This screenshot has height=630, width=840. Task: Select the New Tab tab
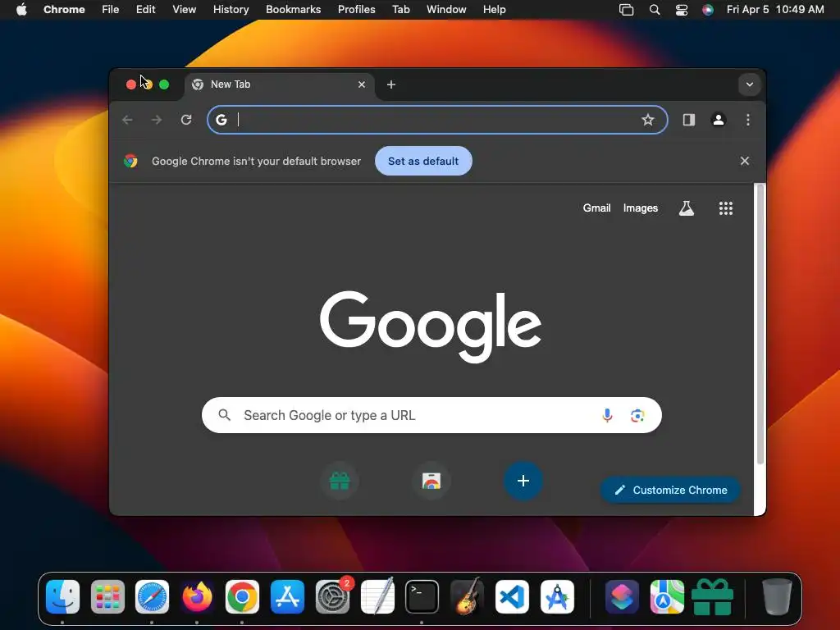click(279, 84)
